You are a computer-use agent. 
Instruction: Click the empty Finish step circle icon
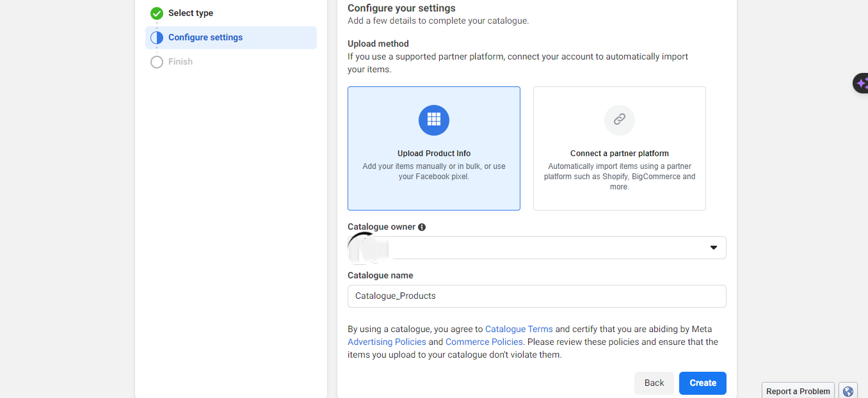pyautogui.click(x=157, y=62)
